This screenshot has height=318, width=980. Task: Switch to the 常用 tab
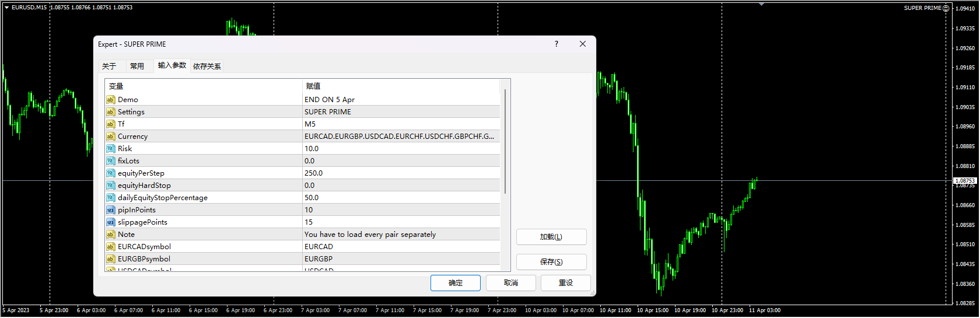[137, 67]
